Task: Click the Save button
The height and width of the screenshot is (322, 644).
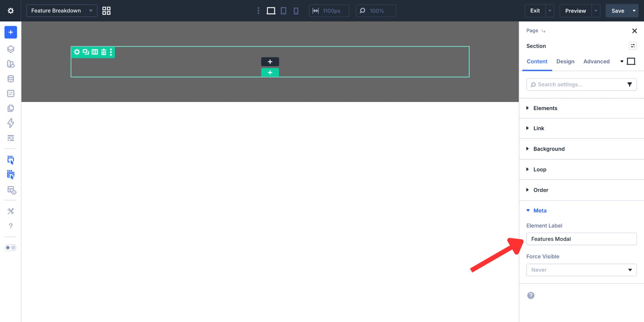Action: [x=618, y=11]
